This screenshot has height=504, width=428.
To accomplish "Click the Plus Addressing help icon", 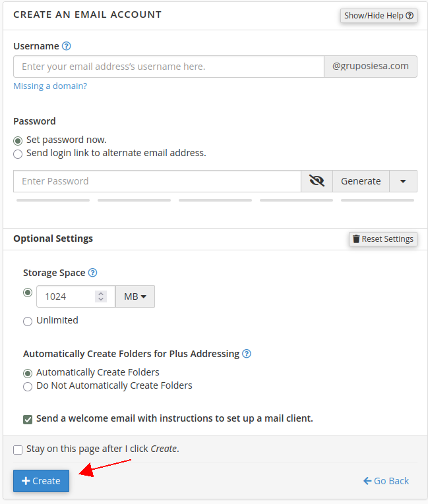I will [247, 354].
